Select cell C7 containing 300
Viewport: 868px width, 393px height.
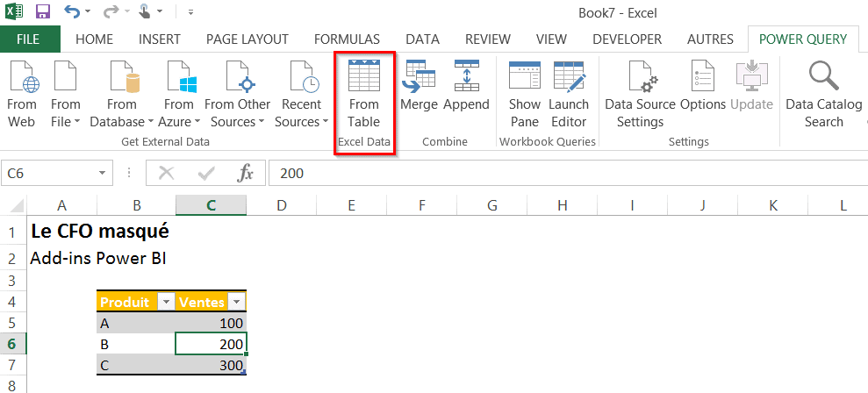point(211,366)
